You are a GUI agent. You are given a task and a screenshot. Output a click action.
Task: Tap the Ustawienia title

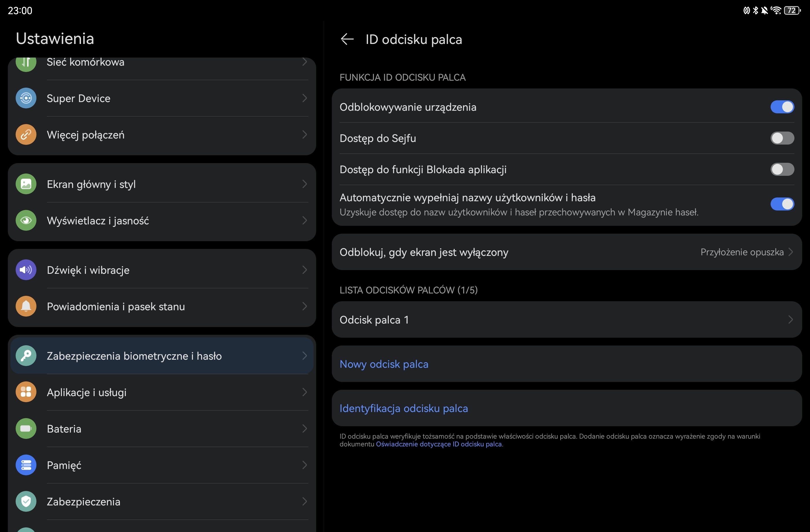(55, 38)
